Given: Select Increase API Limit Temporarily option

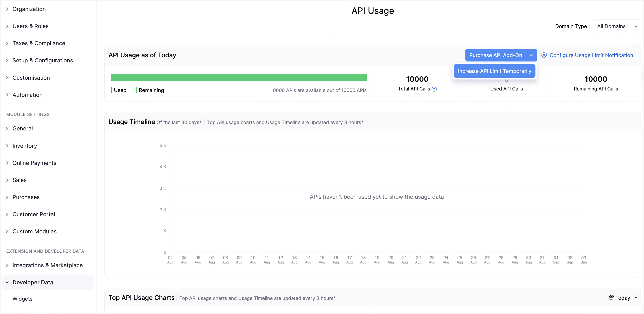Looking at the screenshot, I should tap(494, 71).
